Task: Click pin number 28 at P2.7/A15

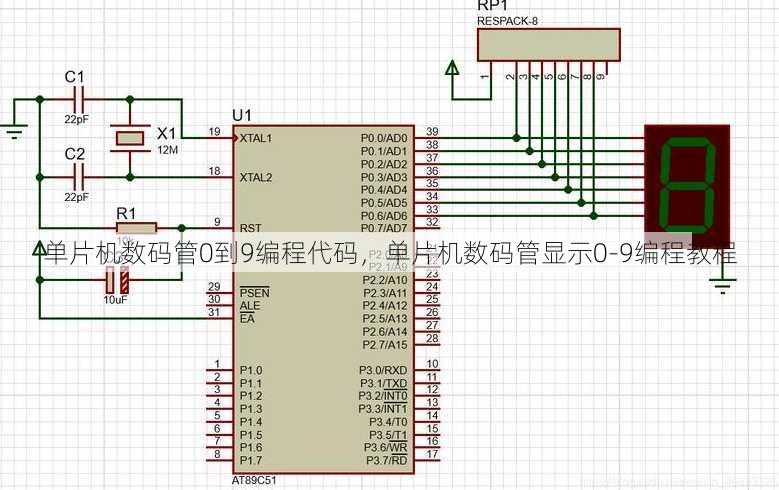Action: (432, 338)
